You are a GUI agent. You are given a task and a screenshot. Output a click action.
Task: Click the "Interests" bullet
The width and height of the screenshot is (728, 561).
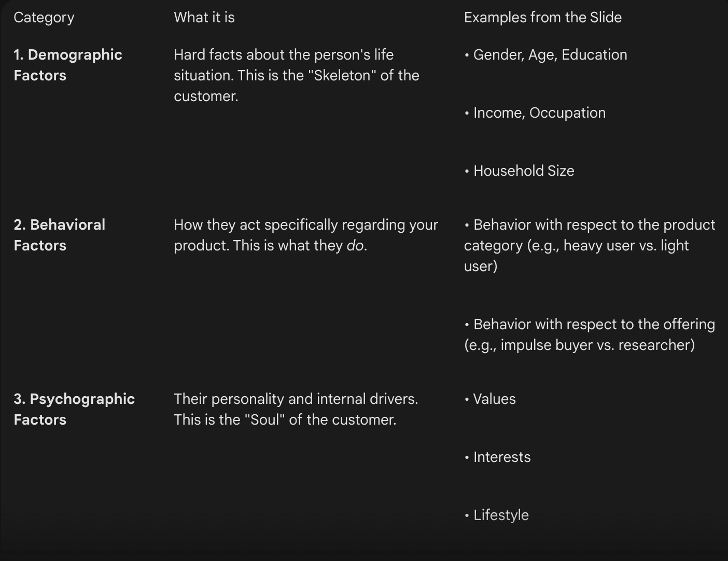(x=501, y=457)
